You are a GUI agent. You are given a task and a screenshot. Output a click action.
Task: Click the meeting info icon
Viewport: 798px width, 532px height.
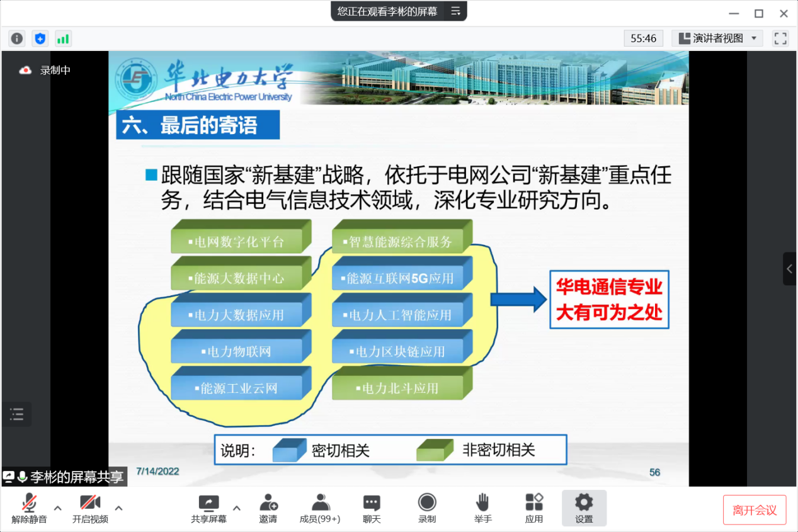point(17,38)
